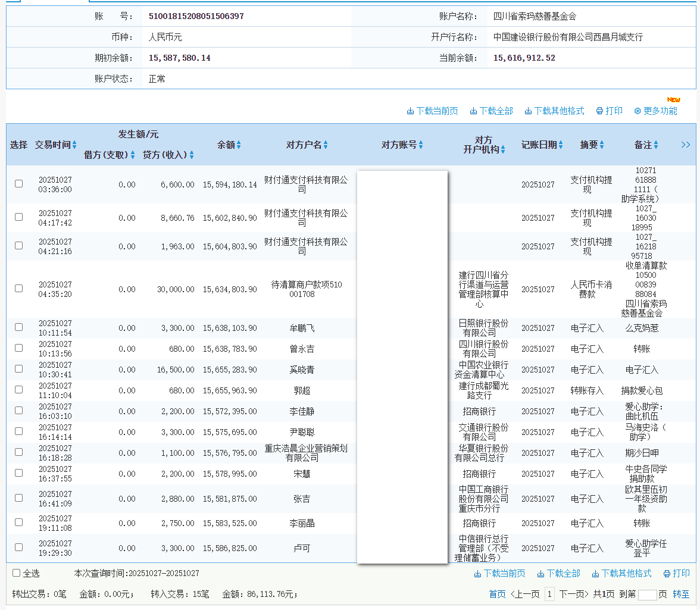The image size is (700, 610).
Task: Check the checkbox on the 牟鹏飞 transaction row
Action: 18,326
